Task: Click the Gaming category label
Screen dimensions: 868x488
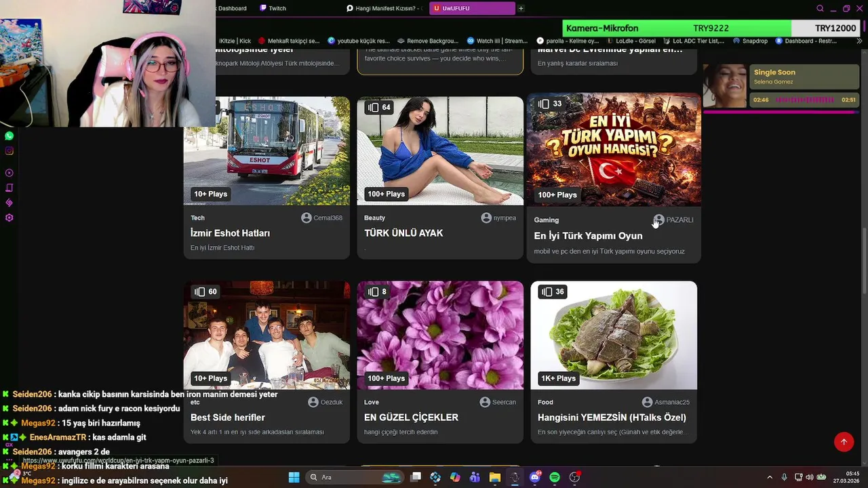Action: coord(547,220)
